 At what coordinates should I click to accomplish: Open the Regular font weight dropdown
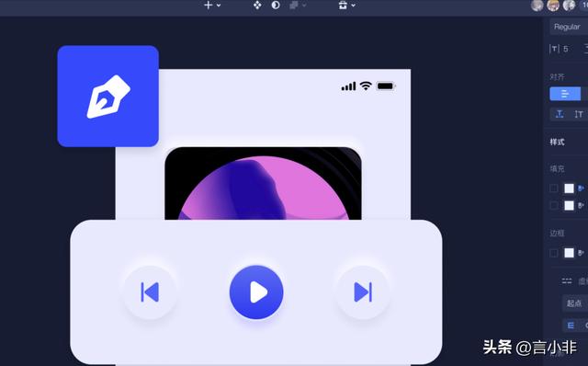(x=569, y=27)
